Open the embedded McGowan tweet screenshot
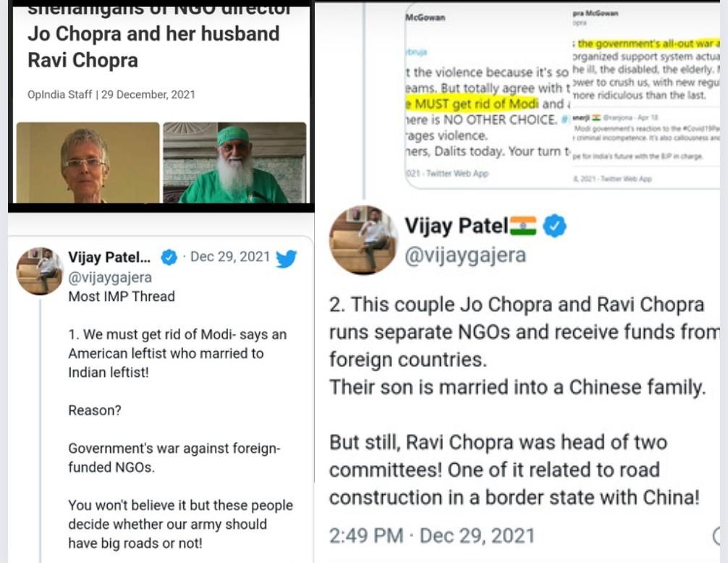The image size is (728, 563). point(562,96)
